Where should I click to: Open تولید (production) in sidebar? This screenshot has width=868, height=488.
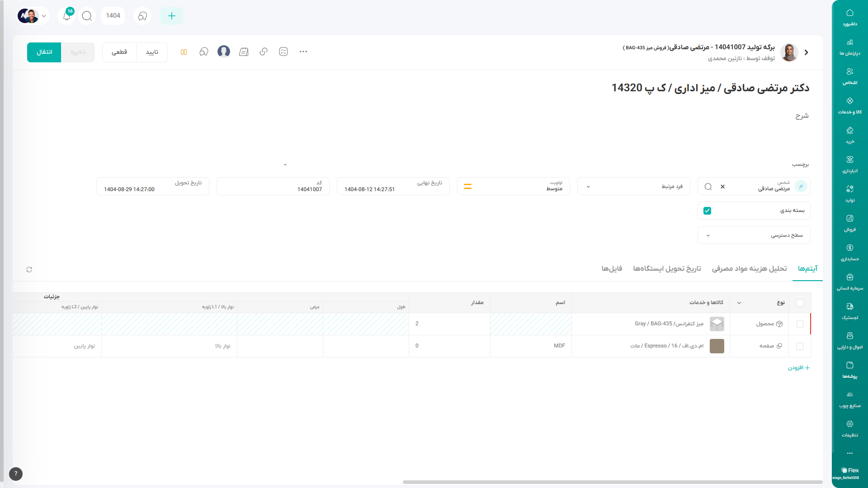point(849,193)
